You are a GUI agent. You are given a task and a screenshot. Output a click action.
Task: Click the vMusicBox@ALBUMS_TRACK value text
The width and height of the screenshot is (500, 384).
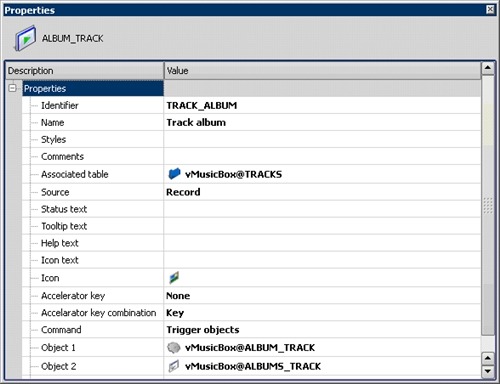click(x=253, y=366)
